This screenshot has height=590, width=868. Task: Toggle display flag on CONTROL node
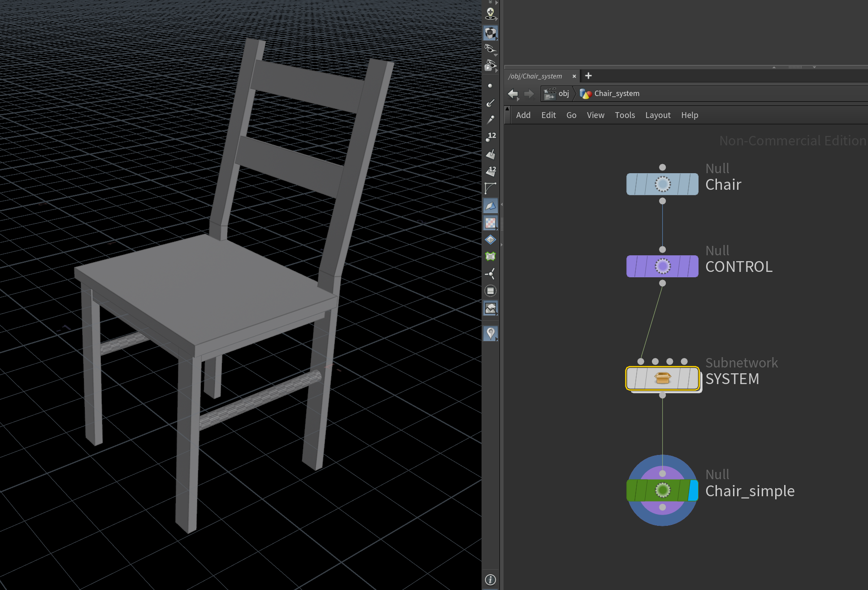(x=693, y=266)
